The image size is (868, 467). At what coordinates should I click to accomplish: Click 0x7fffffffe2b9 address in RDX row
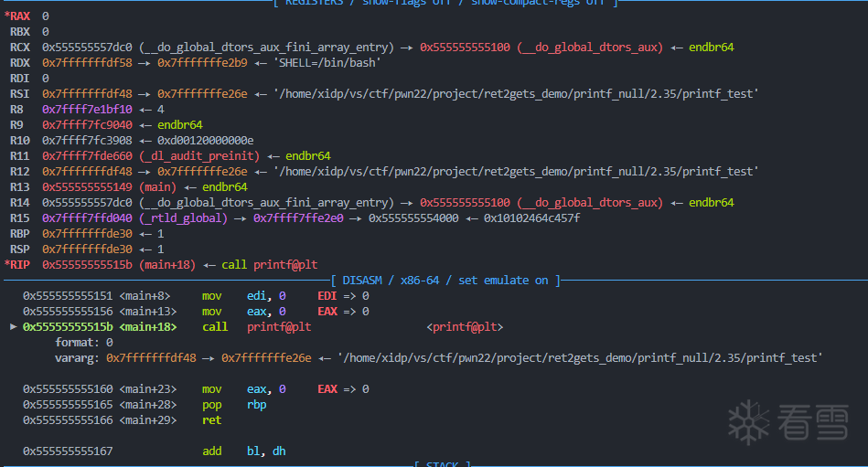point(203,62)
